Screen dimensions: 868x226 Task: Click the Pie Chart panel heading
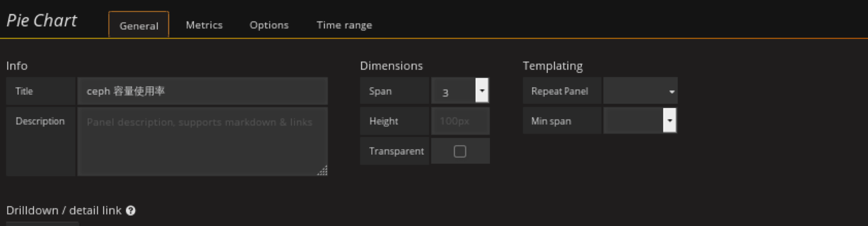[42, 21]
